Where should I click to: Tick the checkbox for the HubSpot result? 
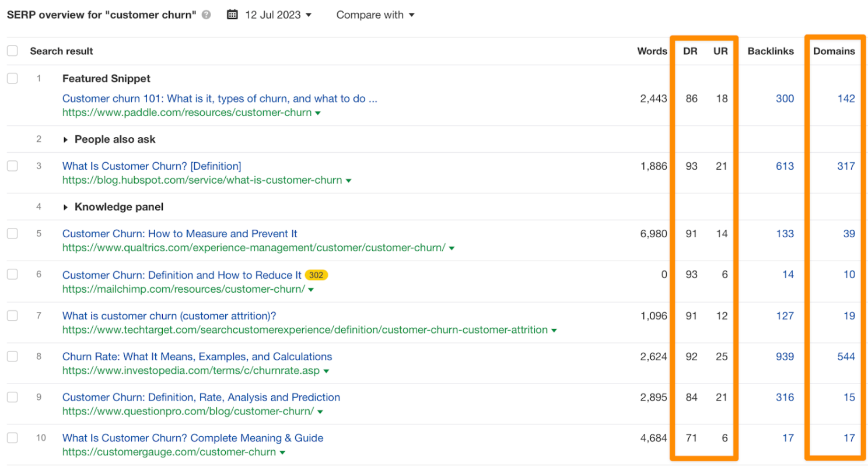12,166
